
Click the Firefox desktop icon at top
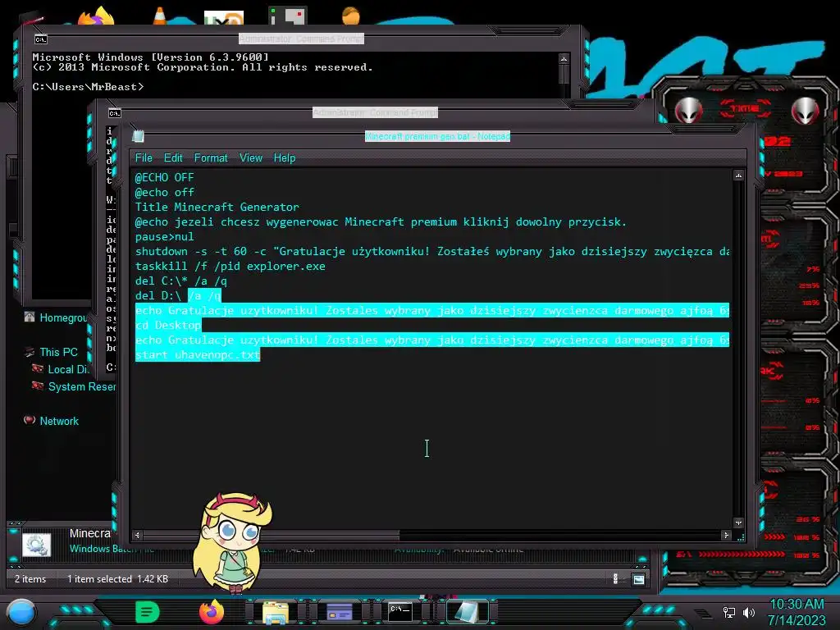pyautogui.click(x=97, y=16)
